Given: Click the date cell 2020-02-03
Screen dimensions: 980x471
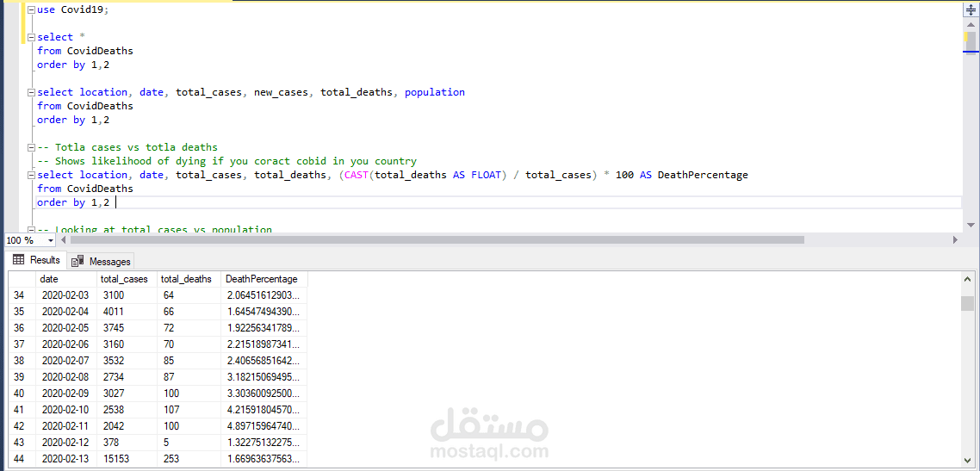Looking at the screenshot, I should point(66,294).
